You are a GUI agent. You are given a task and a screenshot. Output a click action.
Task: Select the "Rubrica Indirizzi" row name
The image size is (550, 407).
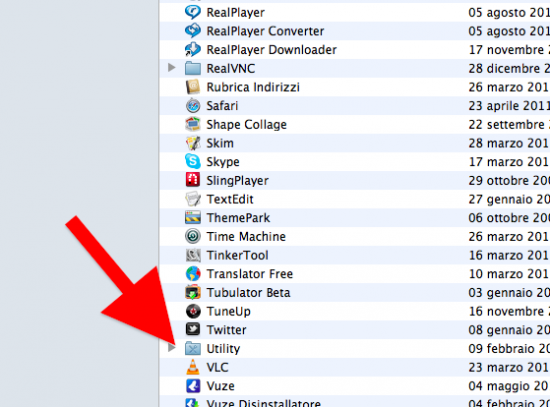(253, 87)
